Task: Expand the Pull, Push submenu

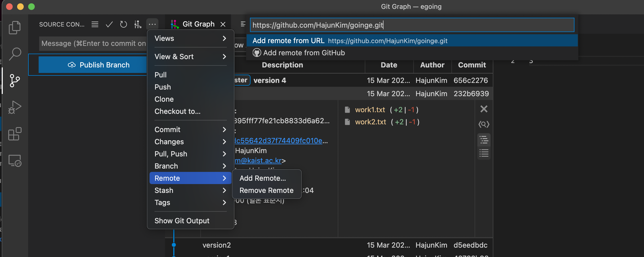Action: coord(190,154)
